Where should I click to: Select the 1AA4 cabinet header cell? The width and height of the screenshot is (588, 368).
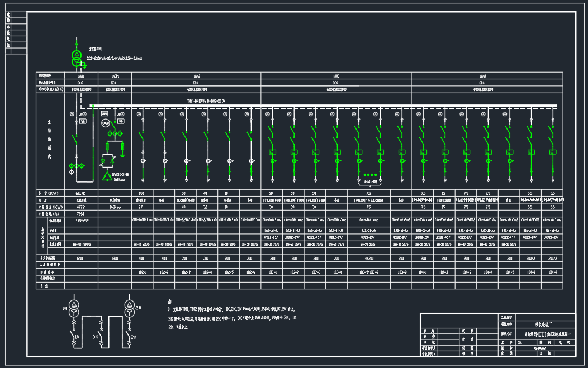tap(482, 75)
